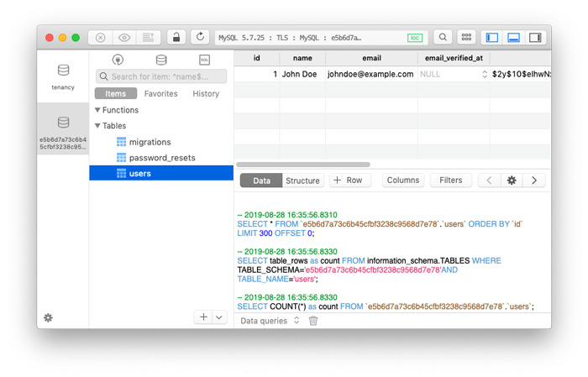Click the SELECT COUNT(*) query line
Viewport: 588px width, 377px height.
pos(386,306)
